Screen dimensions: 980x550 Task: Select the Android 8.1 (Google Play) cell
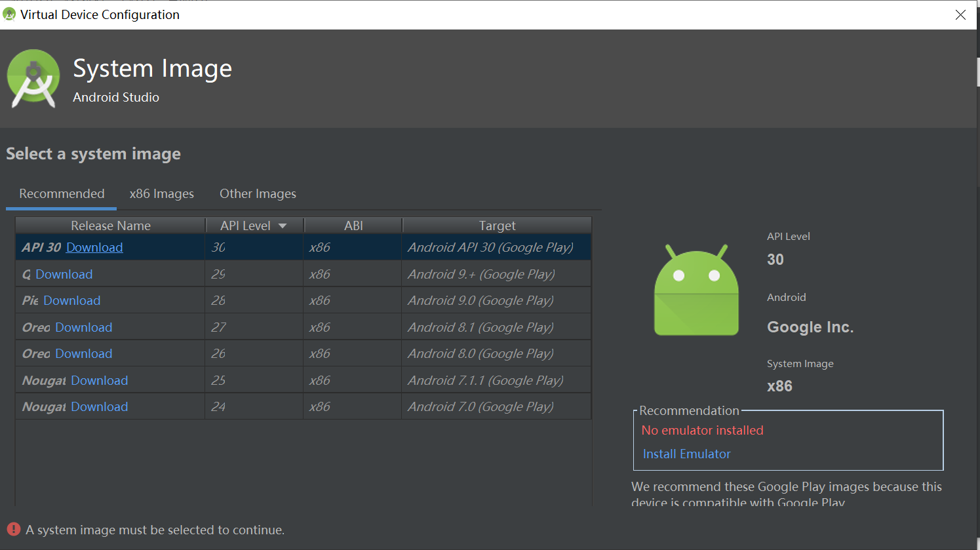(x=496, y=327)
